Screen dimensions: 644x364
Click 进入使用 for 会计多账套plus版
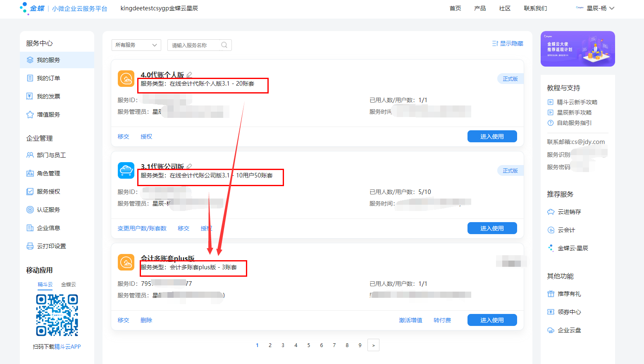click(492, 320)
